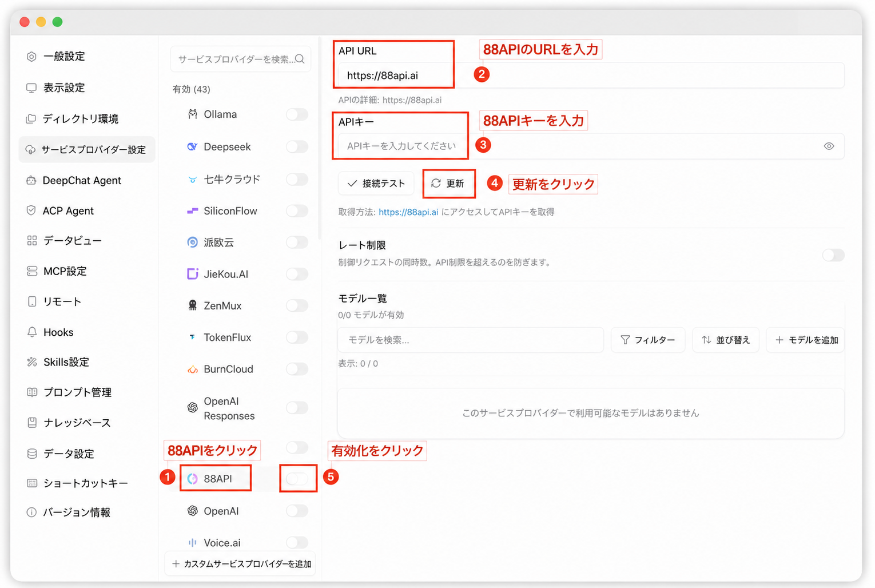This screenshot has height=588, width=875.
Task: Click the 88API logo icon
Action: [193, 479]
